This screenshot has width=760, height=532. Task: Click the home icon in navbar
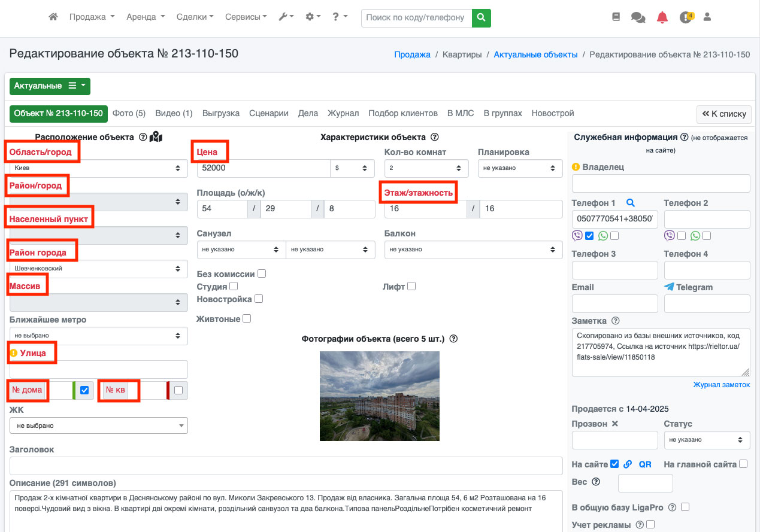(x=53, y=17)
